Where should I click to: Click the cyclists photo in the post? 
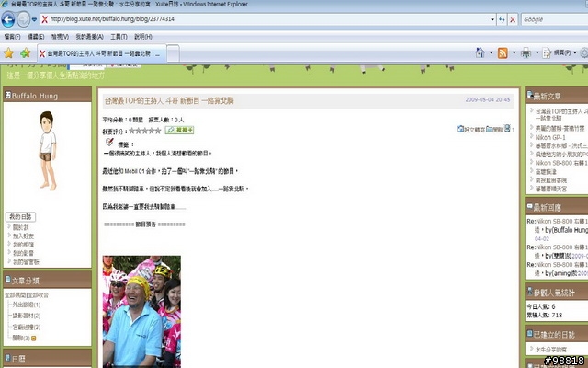(x=141, y=312)
